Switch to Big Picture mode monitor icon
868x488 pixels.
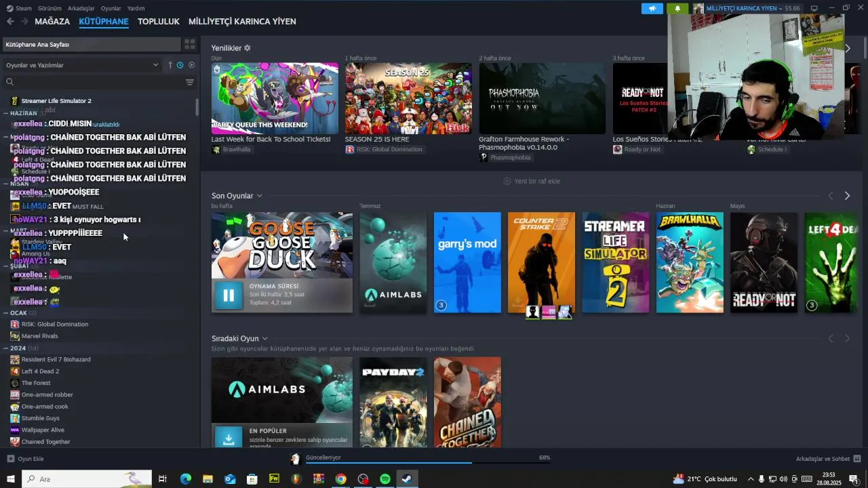[814, 8]
